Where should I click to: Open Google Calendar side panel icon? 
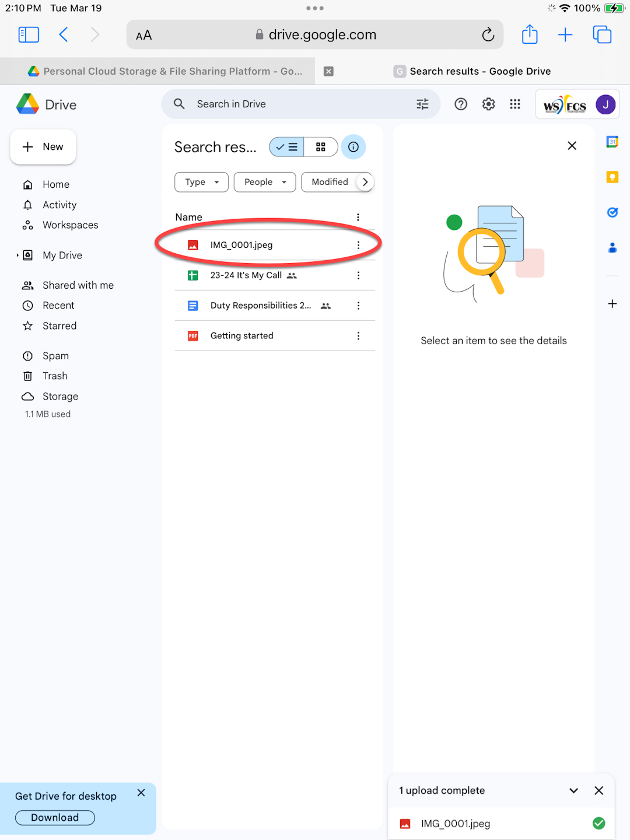[612, 142]
